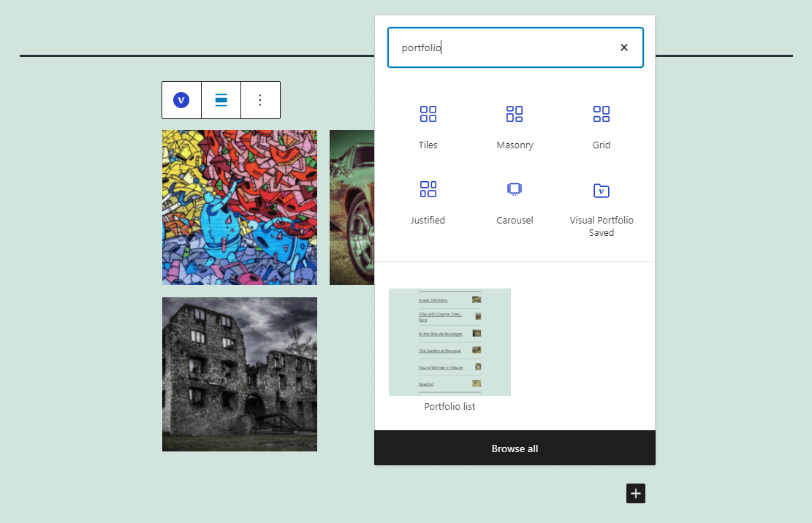
Task: Select the Tiles block icon
Action: coord(428,114)
